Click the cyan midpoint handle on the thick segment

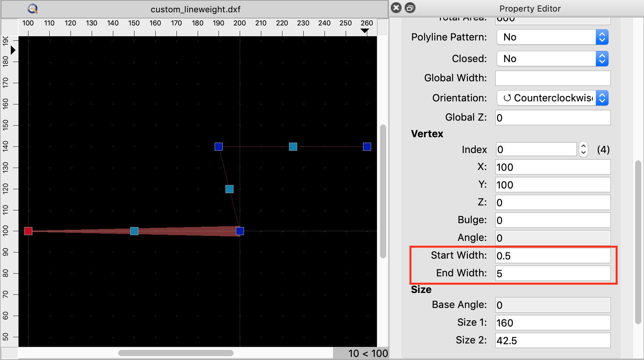[x=134, y=231]
